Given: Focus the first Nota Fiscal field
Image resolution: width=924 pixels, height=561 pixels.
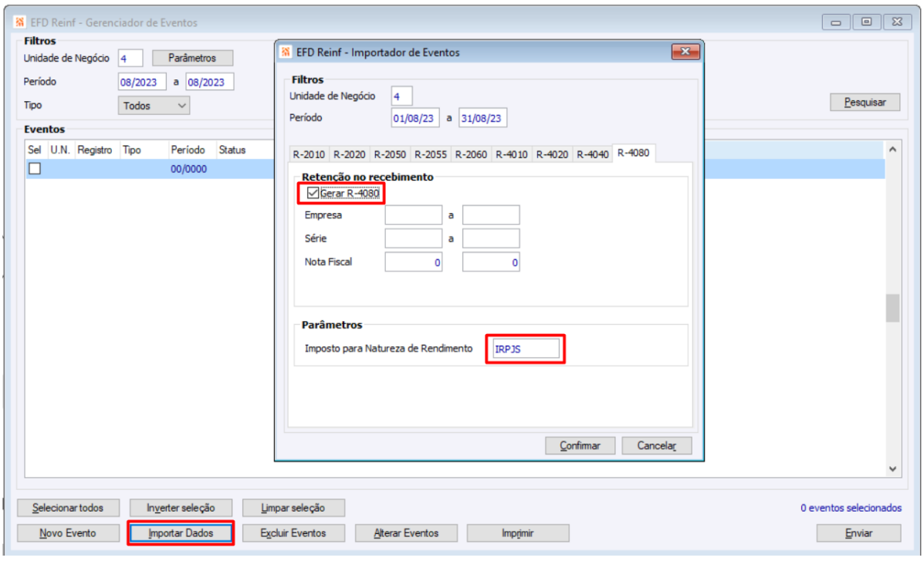Looking at the screenshot, I should pos(413,262).
